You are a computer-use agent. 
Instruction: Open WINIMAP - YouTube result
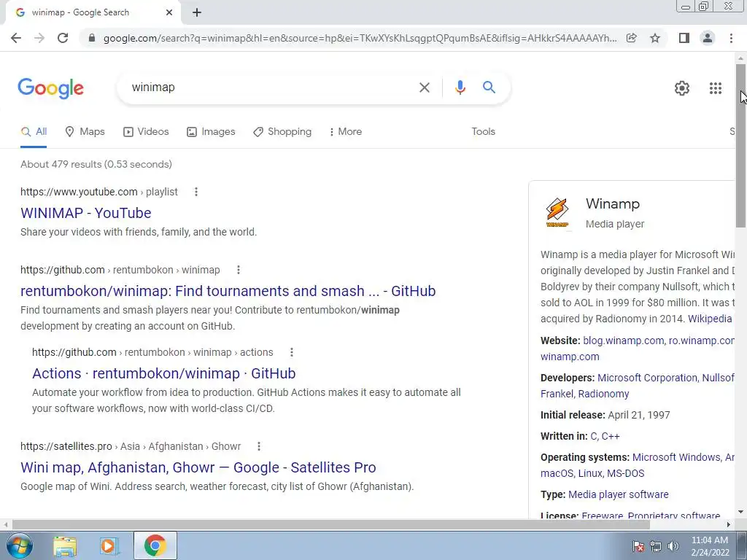86,213
